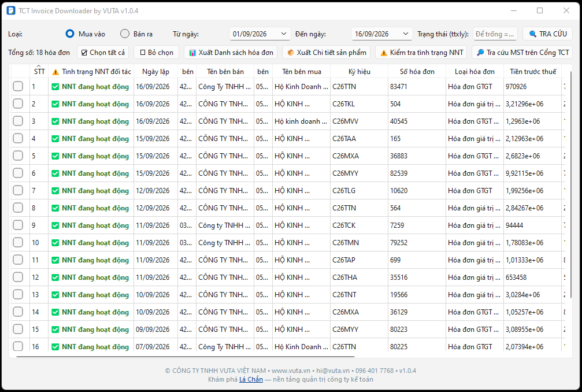Viewport: 582px width, 392px height.
Task: Click the green check status icon in row 5
Action: pos(55,156)
